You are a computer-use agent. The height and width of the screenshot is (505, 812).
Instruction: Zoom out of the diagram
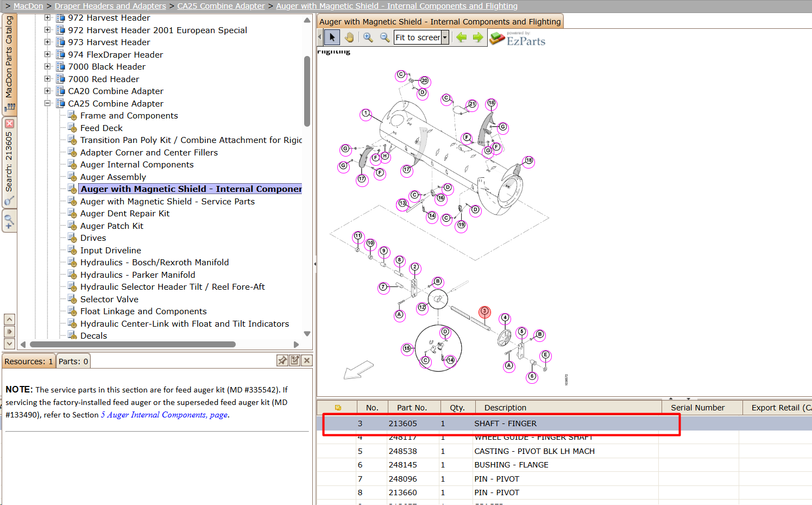click(x=385, y=38)
